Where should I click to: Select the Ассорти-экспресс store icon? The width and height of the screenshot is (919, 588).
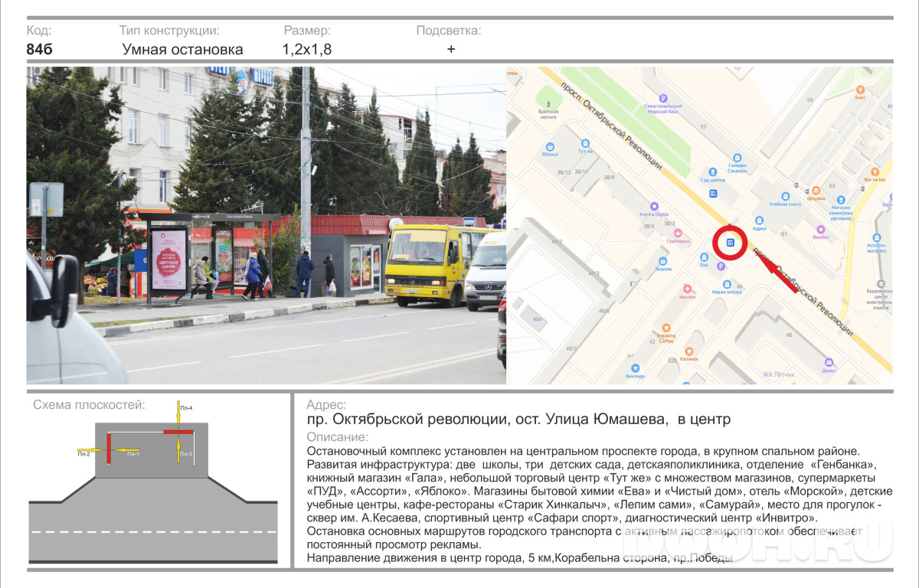point(876,237)
